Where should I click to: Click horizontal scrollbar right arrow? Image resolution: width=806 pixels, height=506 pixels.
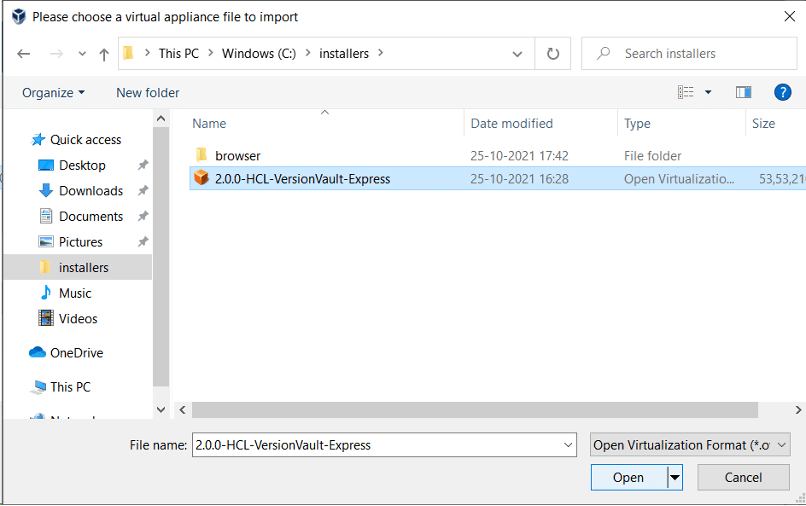click(798, 410)
